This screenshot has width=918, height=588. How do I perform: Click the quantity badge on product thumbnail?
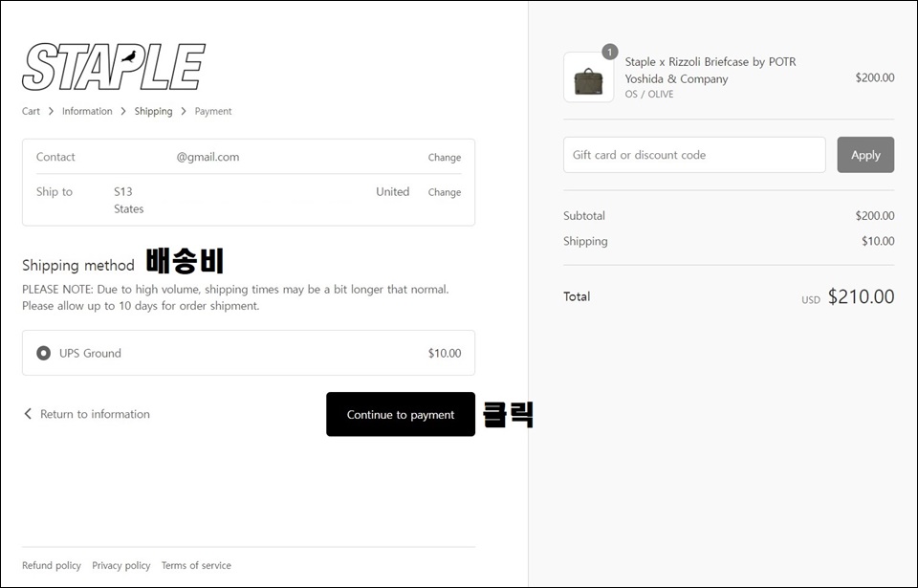pos(609,53)
